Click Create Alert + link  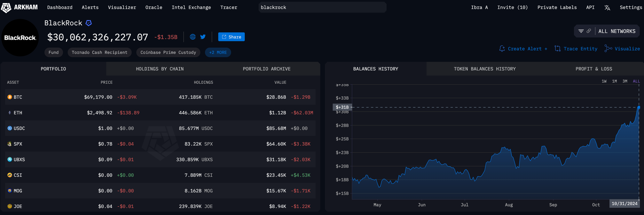click(x=523, y=49)
